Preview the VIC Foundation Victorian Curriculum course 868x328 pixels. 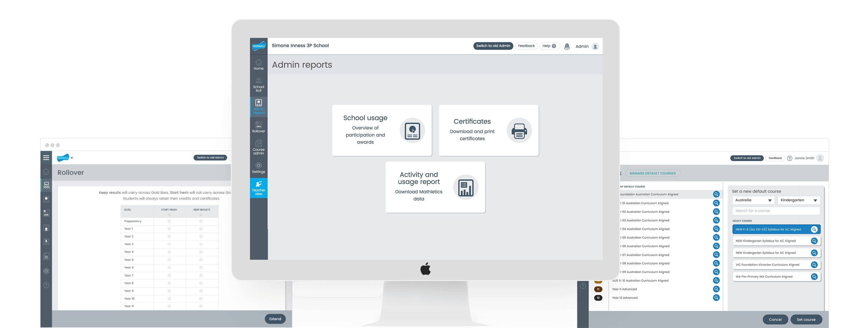(814, 265)
